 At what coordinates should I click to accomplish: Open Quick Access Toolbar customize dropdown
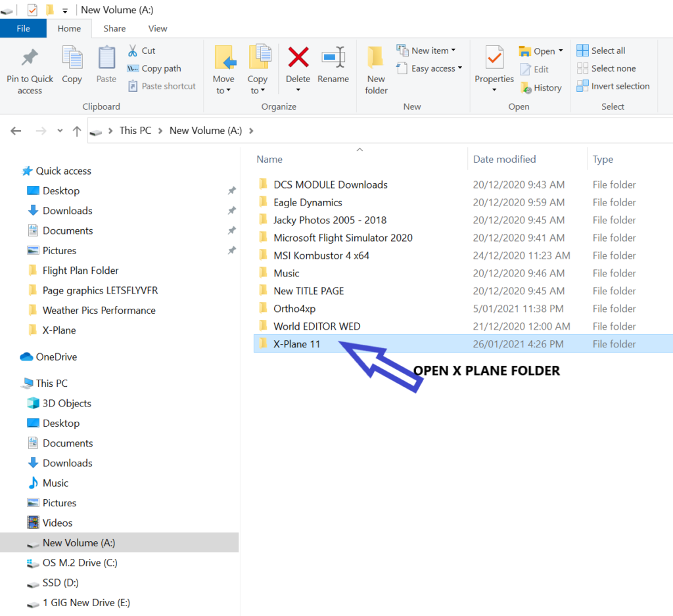pyautogui.click(x=65, y=11)
